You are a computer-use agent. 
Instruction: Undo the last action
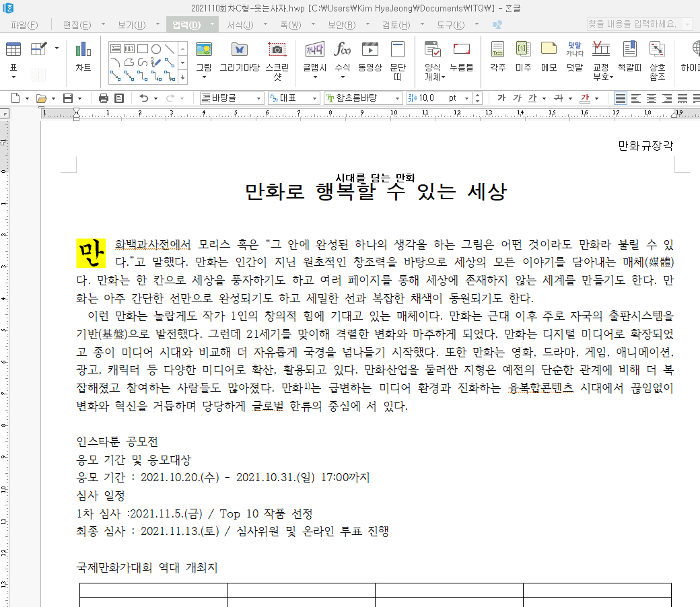(x=144, y=98)
